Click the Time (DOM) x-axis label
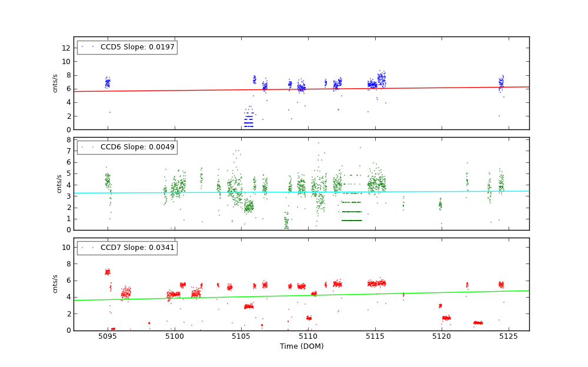The image size is (588, 367). tap(301, 346)
